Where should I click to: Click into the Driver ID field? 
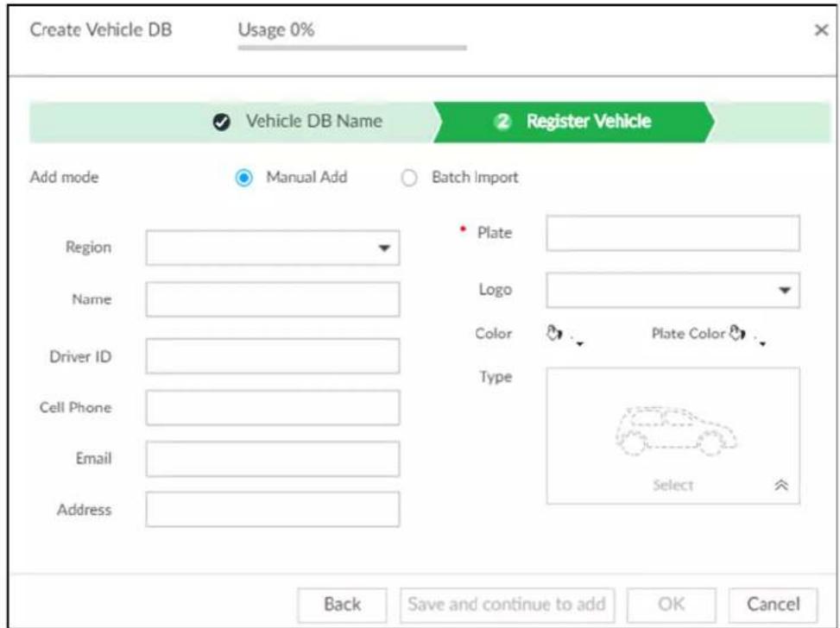point(273,356)
